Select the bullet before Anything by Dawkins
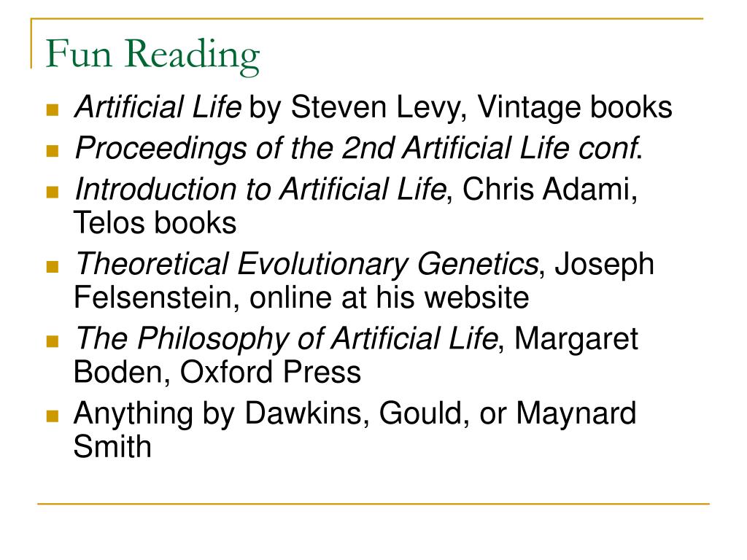747x560 pixels. click(x=53, y=416)
